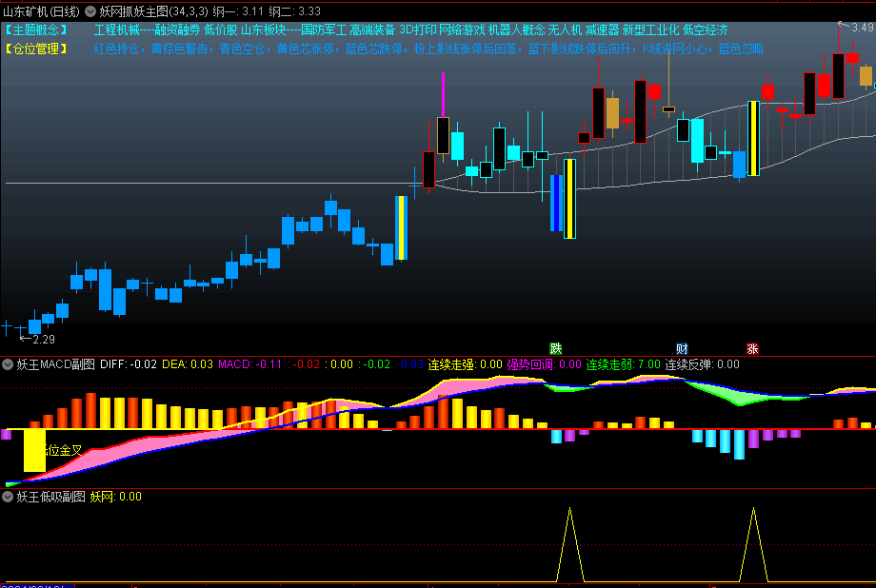Click the 妖网 spike below the 涨 marker
The image size is (876, 588).
[x=754, y=544]
